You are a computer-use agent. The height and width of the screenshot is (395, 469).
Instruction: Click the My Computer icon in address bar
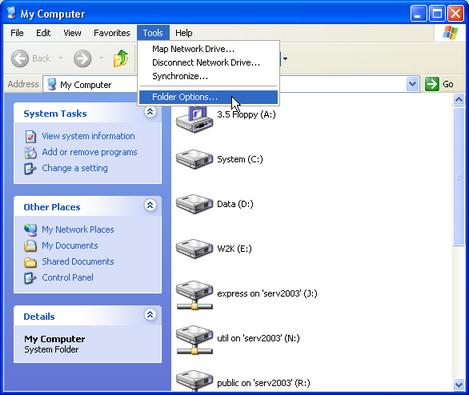(x=51, y=84)
